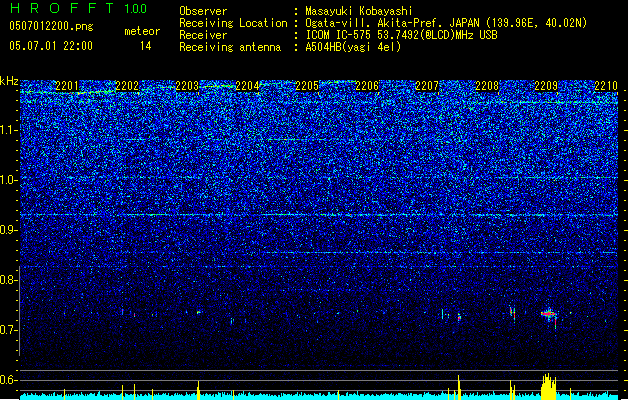Click the 2209 time marker
This screenshot has height=400, width=629.
pyautogui.click(x=546, y=86)
